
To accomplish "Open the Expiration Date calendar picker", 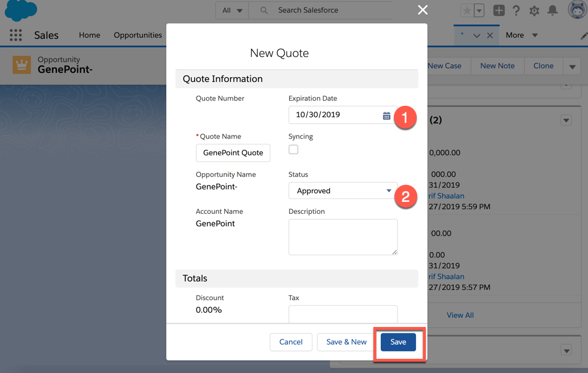I will pos(386,116).
